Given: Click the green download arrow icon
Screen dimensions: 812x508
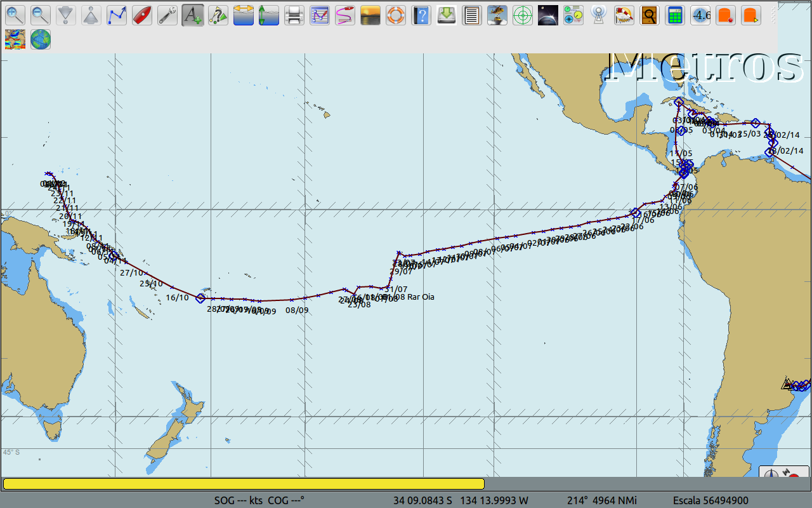Looking at the screenshot, I should [447, 15].
